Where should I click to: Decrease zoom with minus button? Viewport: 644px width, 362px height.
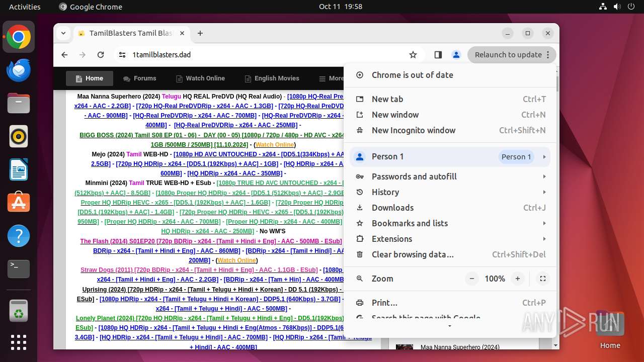[x=471, y=279]
